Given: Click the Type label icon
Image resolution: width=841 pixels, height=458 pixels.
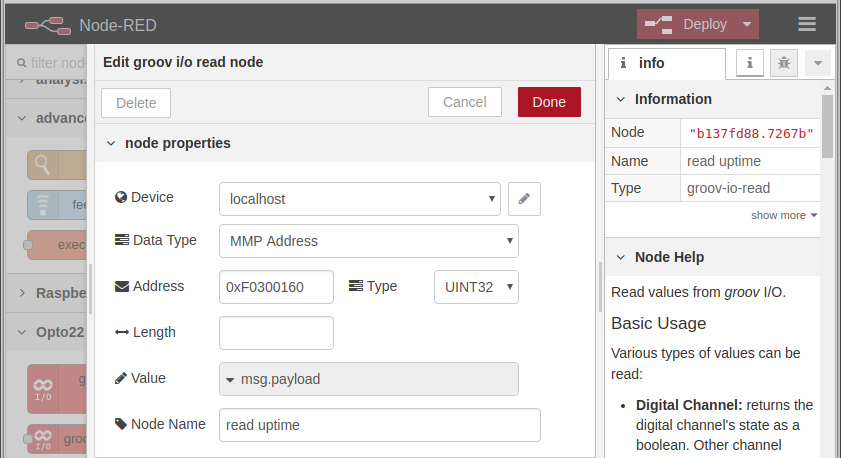Looking at the screenshot, I should click(x=356, y=286).
